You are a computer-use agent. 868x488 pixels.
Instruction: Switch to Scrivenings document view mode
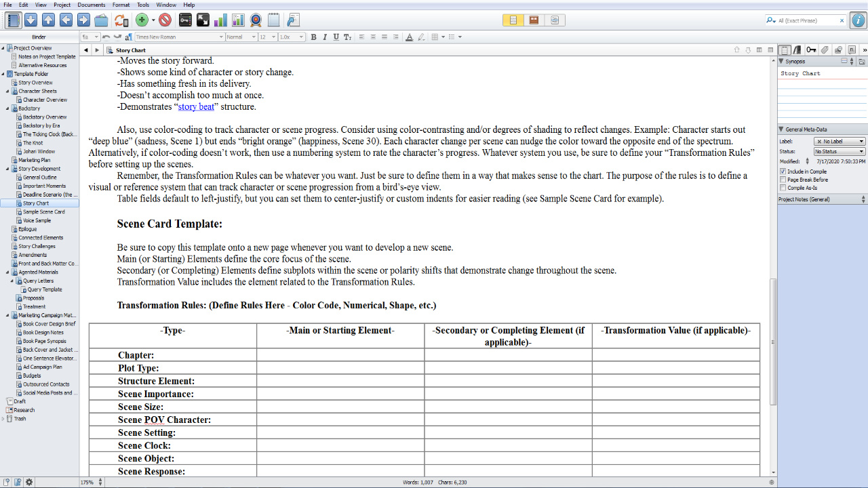click(x=513, y=20)
